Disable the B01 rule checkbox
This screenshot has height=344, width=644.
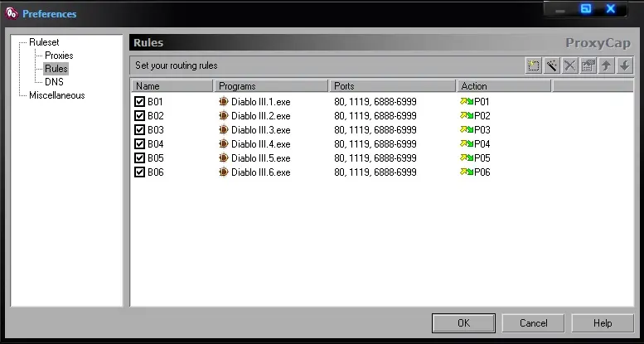coord(139,101)
